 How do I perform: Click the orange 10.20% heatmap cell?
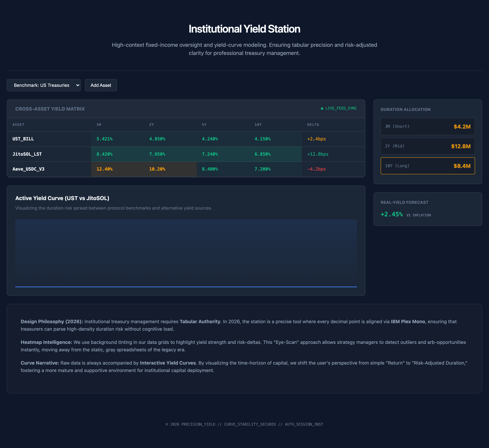tap(157, 169)
